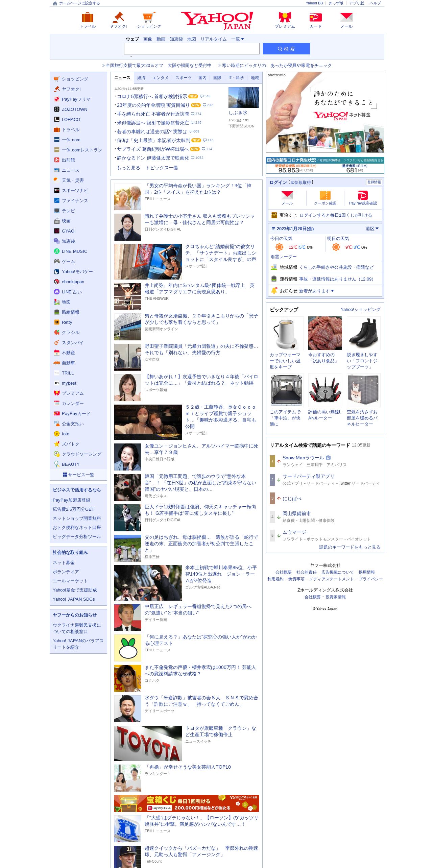434x868 pixels.
Task: Open PayPayフリマ in the left sidebar
Action: tap(76, 99)
